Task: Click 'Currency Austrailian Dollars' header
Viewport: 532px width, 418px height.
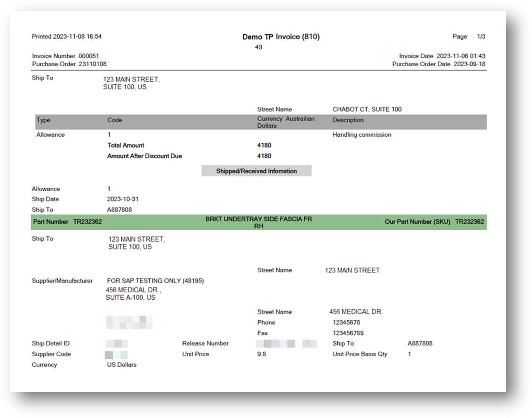Action: 286,122
